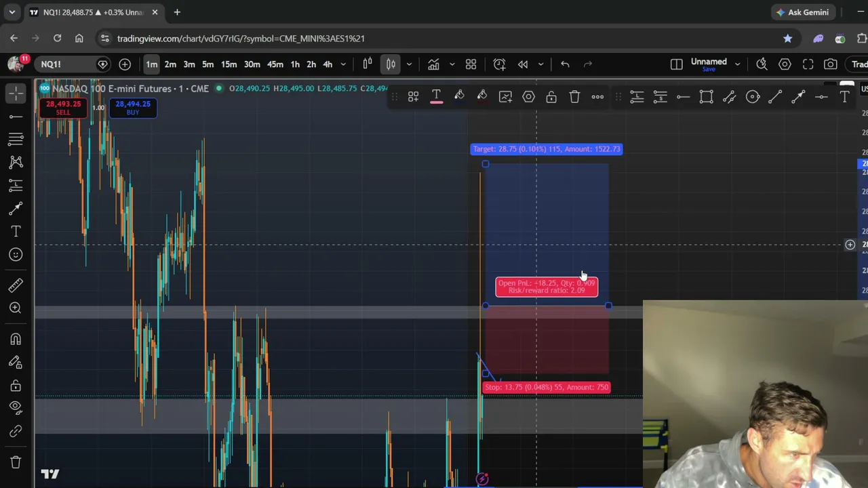
Task: Open the Indicators menu
Action: (433, 64)
